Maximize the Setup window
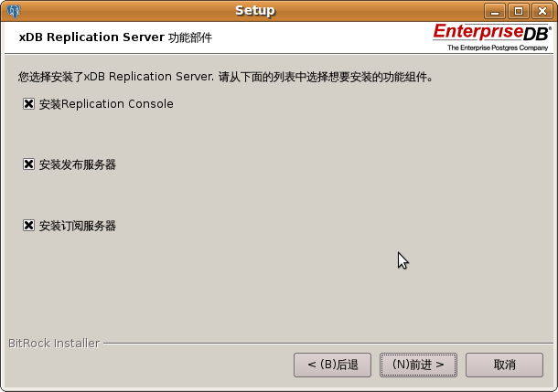Image resolution: width=558 pixels, height=392 pixels. (519, 11)
